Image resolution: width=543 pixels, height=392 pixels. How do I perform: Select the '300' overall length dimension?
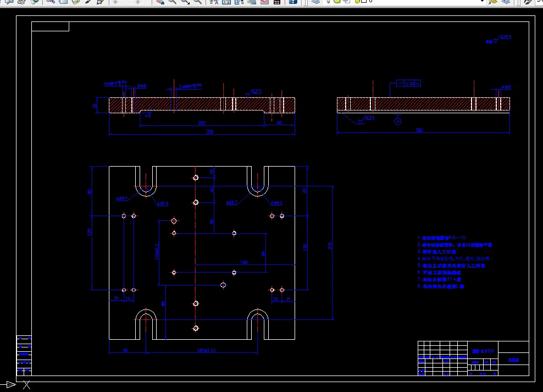click(209, 131)
